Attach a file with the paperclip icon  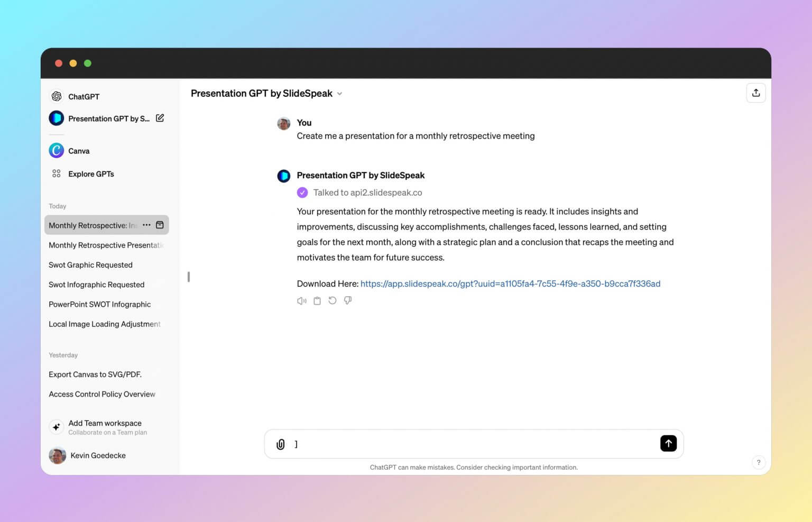click(280, 444)
